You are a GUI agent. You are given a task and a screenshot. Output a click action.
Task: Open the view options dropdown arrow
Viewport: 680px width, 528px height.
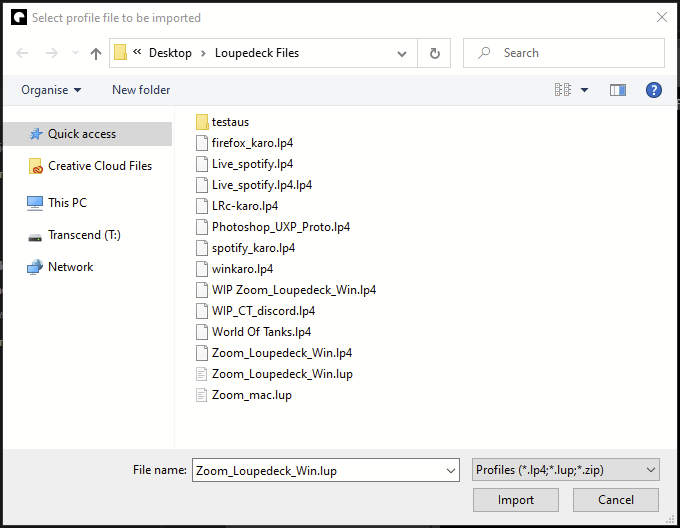pos(585,90)
